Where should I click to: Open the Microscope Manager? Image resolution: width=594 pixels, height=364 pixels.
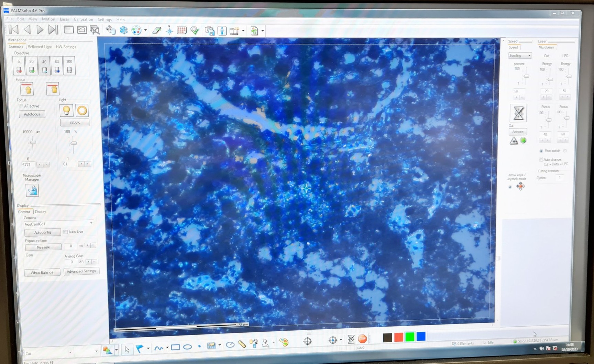[x=32, y=190]
